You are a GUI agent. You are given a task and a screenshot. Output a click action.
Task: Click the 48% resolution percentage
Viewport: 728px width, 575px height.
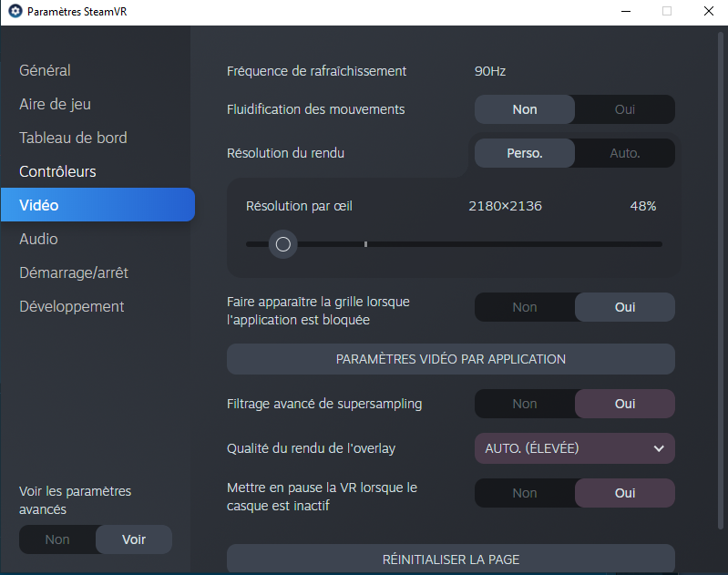pos(643,206)
